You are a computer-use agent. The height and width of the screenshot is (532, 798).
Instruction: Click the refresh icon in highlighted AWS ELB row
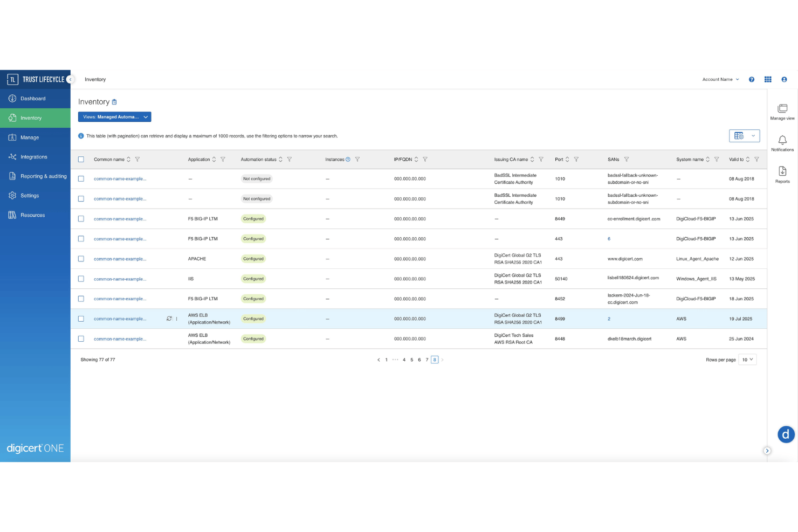[x=169, y=319]
